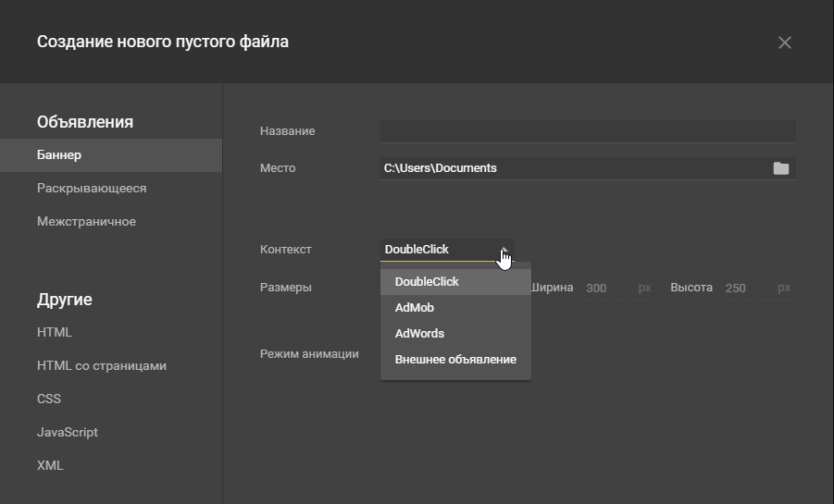
Task: Click the folder browse icon in the Место field
Action: pos(780,168)
